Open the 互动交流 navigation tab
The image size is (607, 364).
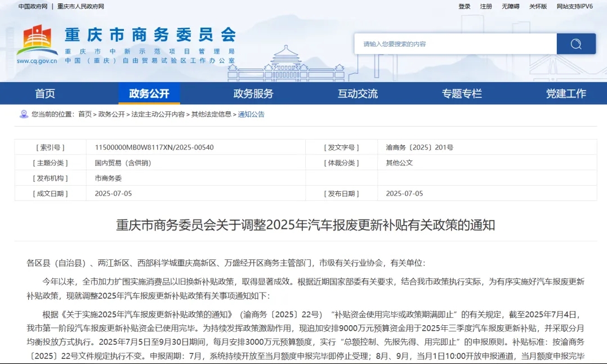(x=358, y=93)
